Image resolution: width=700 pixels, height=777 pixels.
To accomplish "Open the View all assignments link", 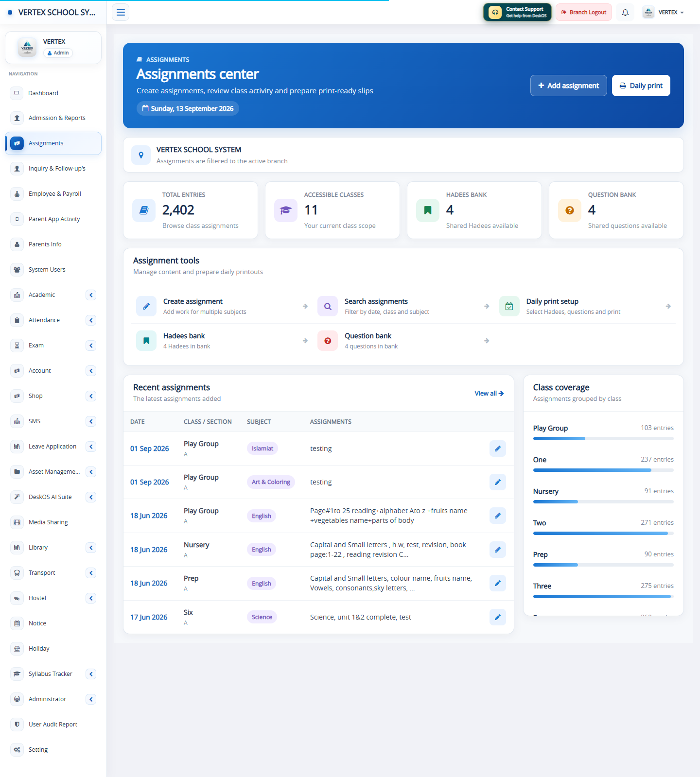I will pyautogui.click(x=489, y=394).
